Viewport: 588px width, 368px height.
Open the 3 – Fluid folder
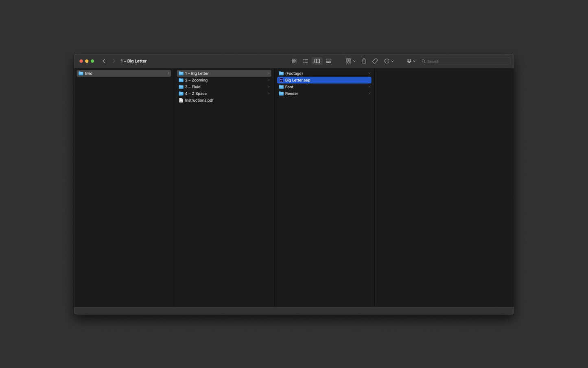tap(224, 87)
